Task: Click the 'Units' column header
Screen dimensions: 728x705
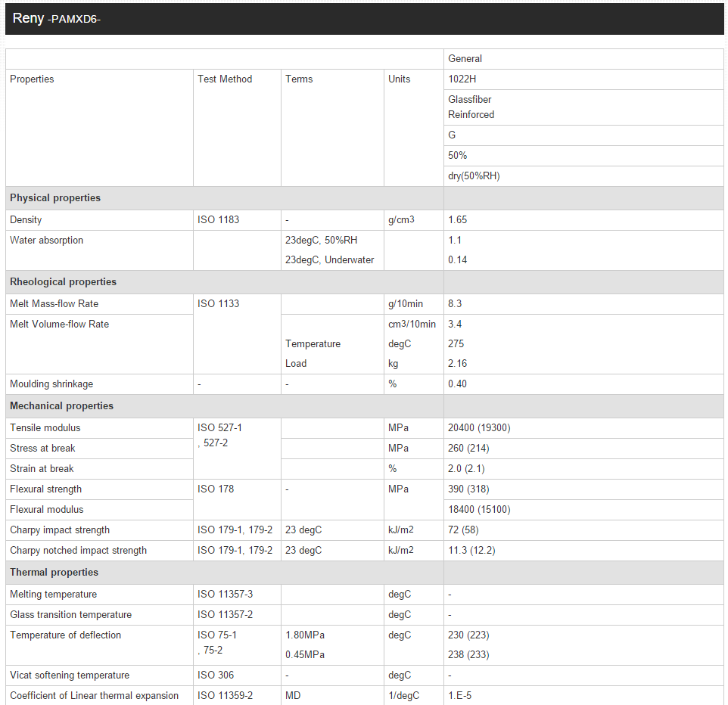Action: click(x=399, y=79)
